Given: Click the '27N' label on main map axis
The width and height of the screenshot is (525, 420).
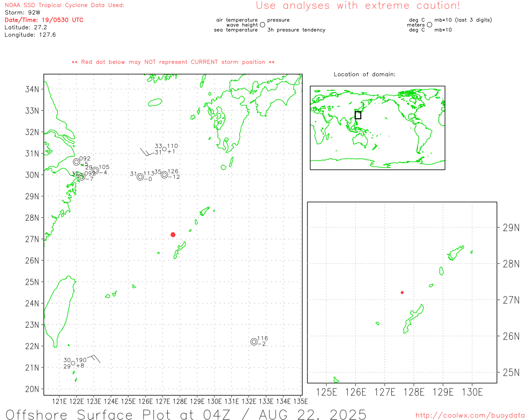Looking at the screenshot, I should (x=32, y=239).
